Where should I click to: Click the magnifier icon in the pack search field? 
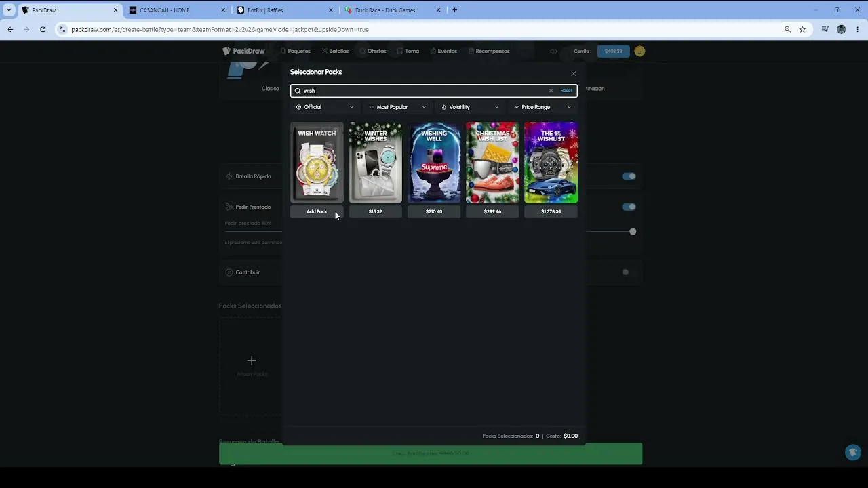[298, 91]
